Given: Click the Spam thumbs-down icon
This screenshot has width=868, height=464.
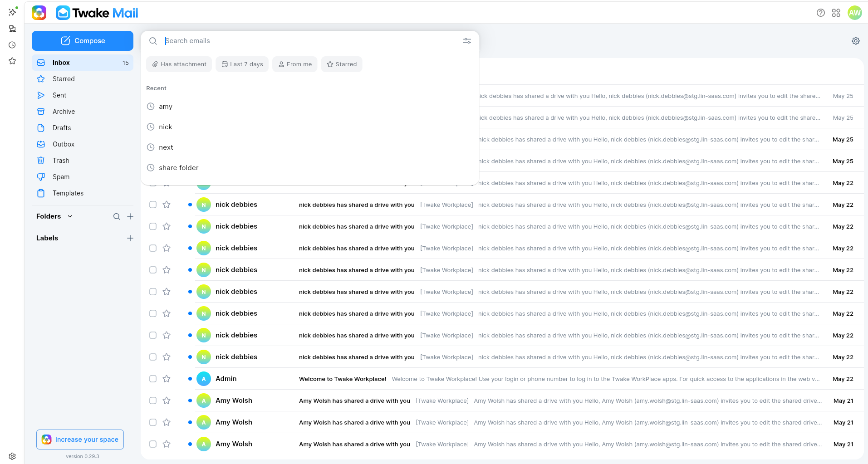Looking at the screenshot, I should pos(41,177).
